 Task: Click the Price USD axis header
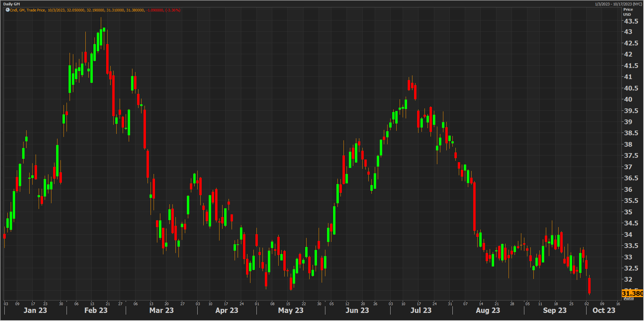click(x=628, y=12)
